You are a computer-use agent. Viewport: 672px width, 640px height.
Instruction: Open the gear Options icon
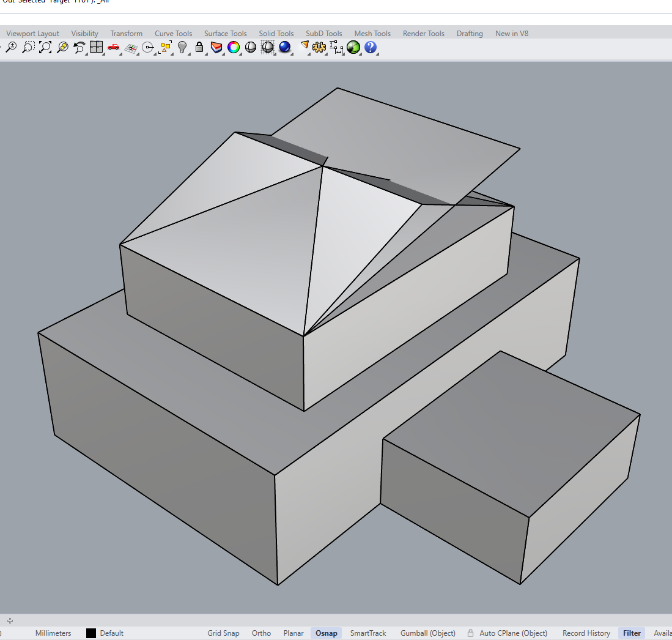pyautogui.click(x=319, y=47)
